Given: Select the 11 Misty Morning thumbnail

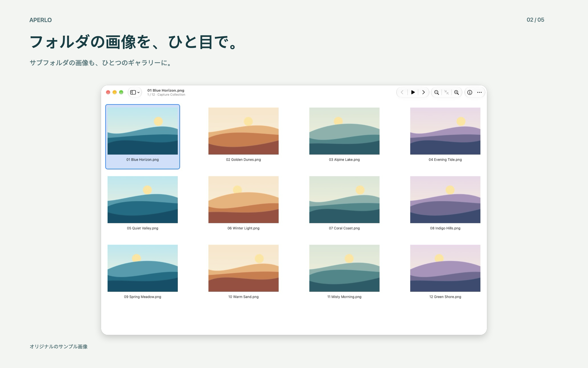Looking at the screenshot, I should [344, 268].
